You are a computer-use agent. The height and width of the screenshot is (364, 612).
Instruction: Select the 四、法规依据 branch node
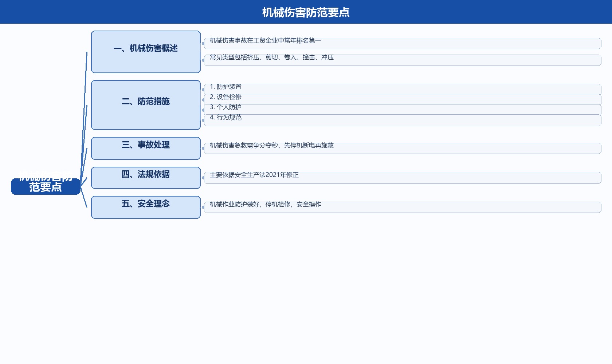tap(146, 178)
